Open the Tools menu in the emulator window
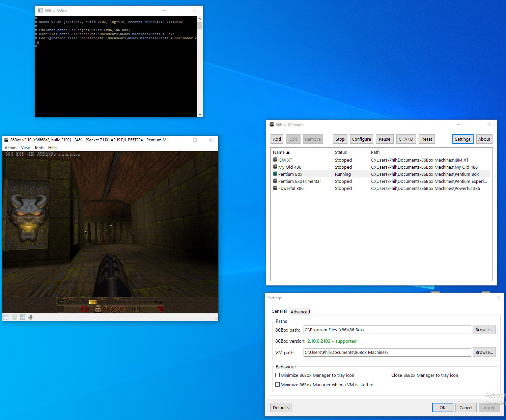Image resolution: width=506 pixels, height=420 pixels. (39, 147)
